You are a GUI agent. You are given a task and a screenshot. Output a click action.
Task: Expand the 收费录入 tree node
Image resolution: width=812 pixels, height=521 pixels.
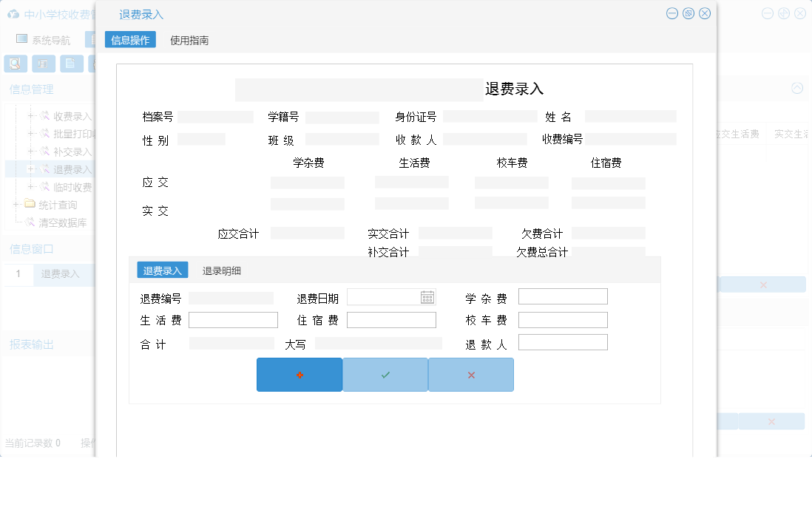(30, 116)
